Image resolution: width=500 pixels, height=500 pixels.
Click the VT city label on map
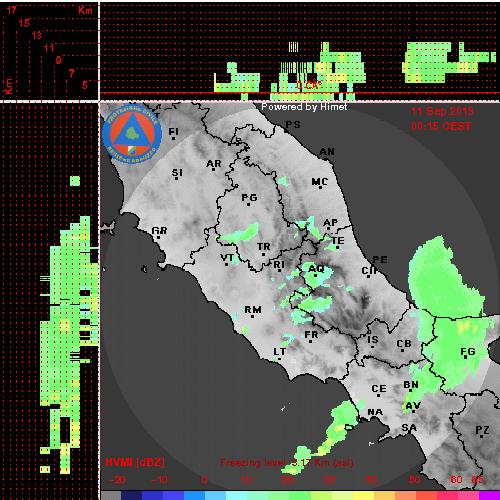227,257
